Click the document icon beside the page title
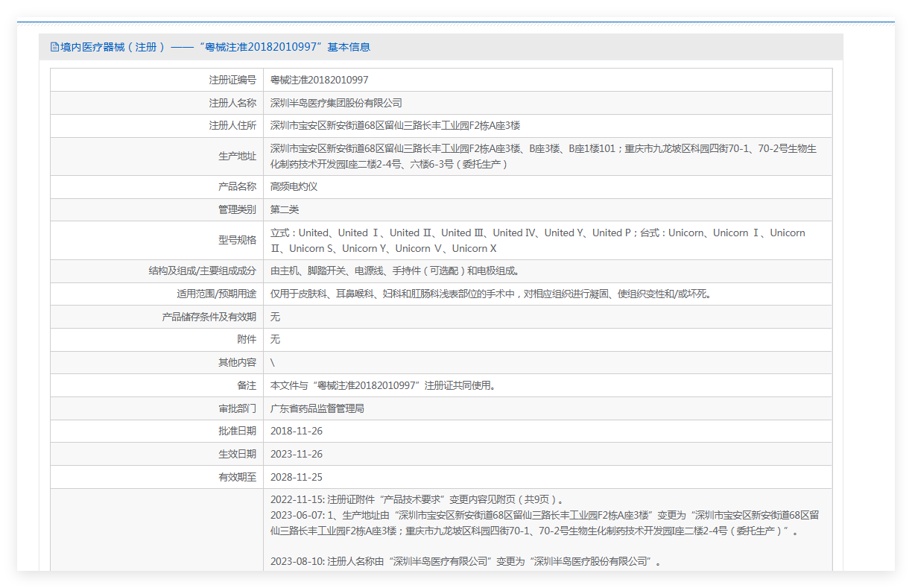 pyautogui.click(x=54, y=47)
